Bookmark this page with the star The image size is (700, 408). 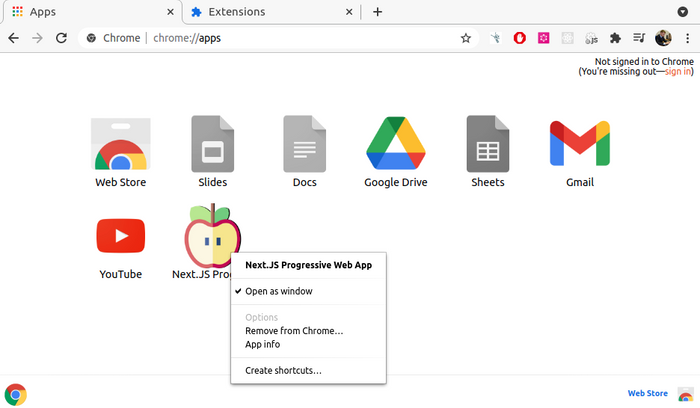tap(466, 38)
